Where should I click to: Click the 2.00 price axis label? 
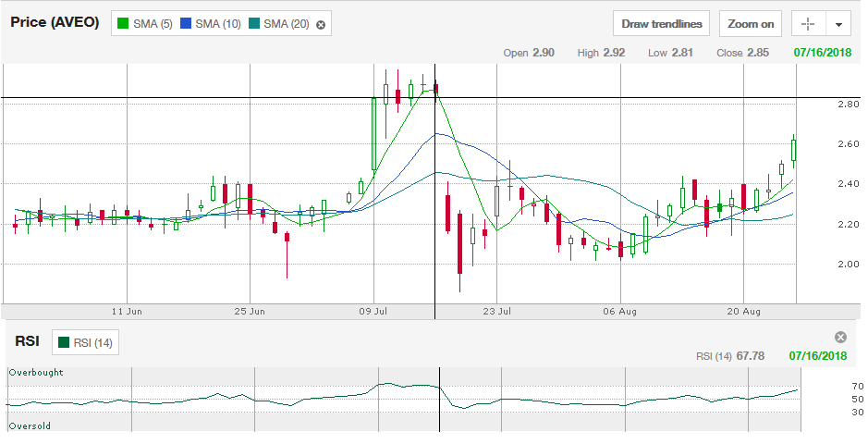click(848, 264)
